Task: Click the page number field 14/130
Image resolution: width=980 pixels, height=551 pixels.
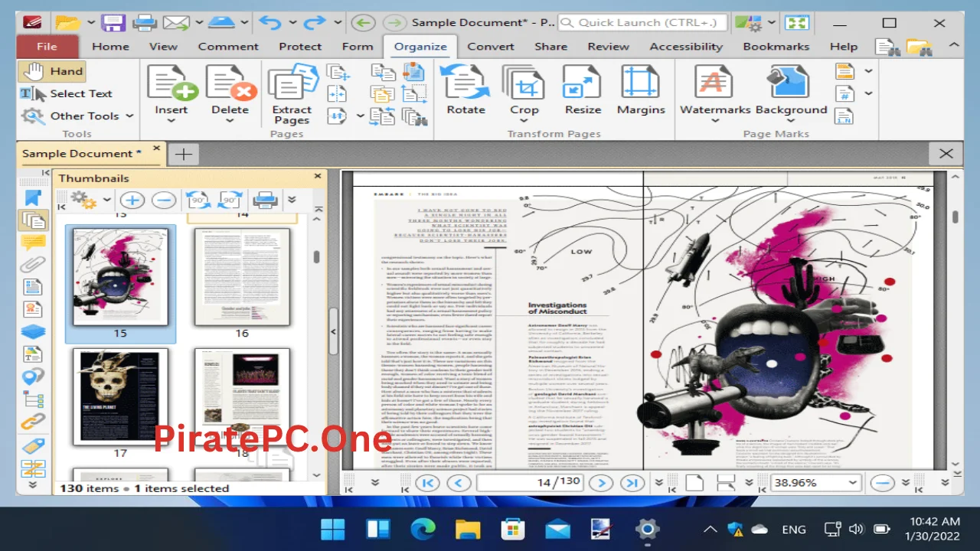Action: coord(530,483)
